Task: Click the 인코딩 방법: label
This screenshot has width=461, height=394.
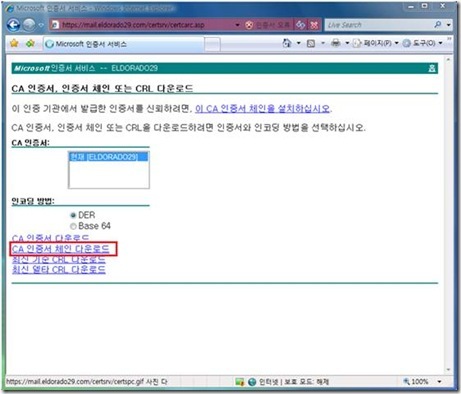Action: tap(33, 201)
